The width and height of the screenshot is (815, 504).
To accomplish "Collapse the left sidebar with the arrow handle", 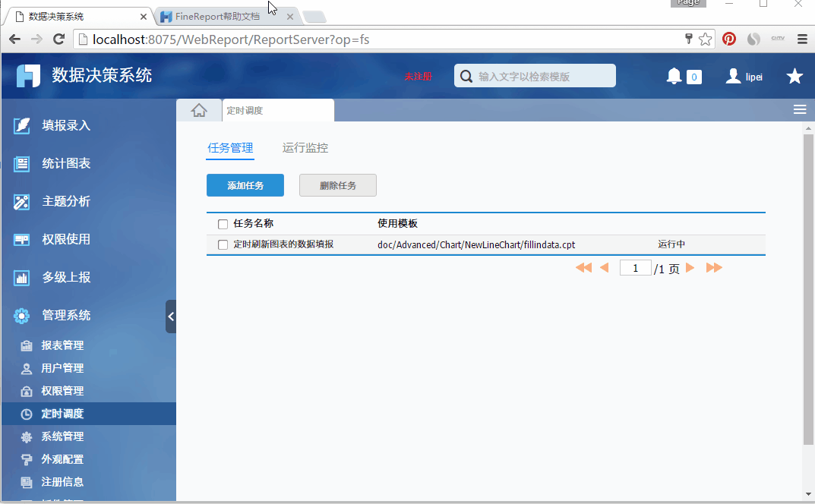I will point(171,317).
